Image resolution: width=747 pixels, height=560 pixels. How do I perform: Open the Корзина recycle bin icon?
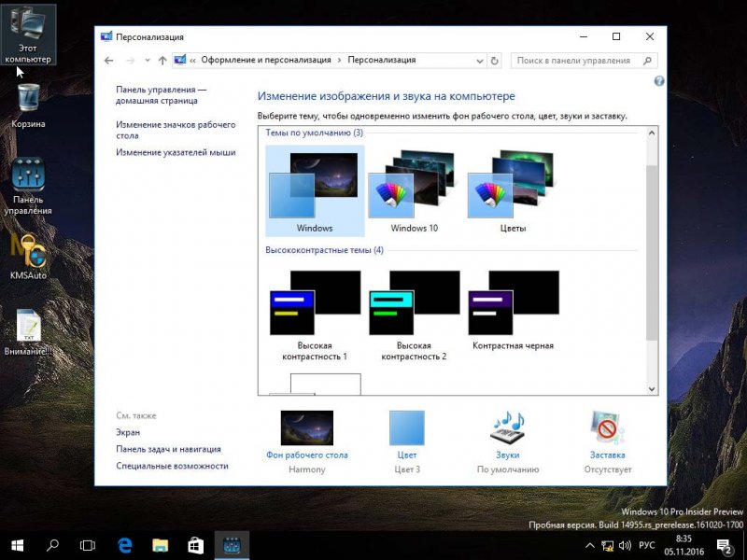(x=28, y=105)
